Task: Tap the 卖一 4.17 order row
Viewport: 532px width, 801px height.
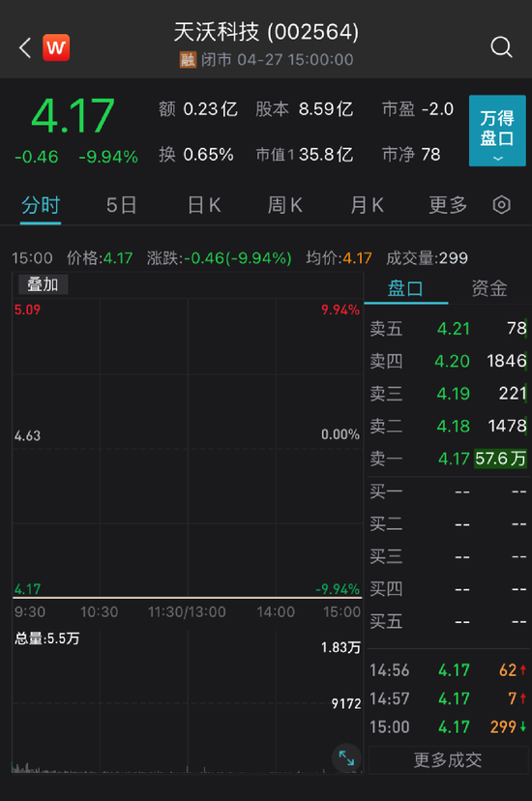Action: pos(448,459)
